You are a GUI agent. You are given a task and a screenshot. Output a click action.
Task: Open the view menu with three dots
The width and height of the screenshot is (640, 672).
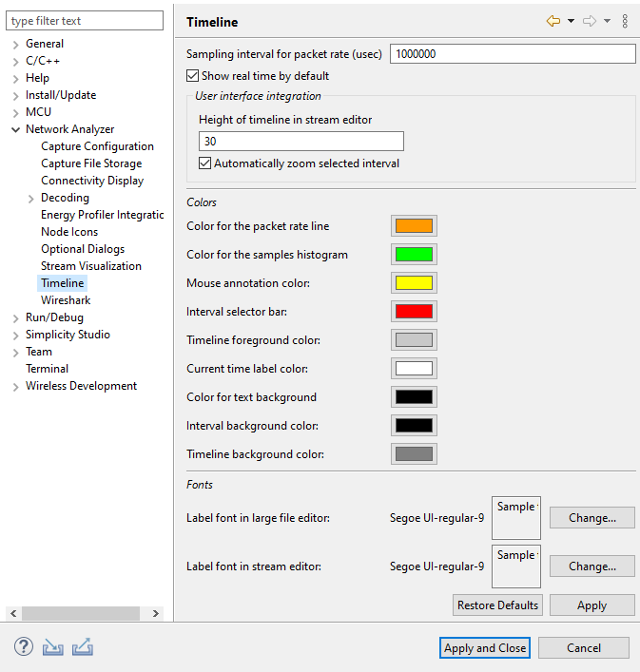[625, 21]
